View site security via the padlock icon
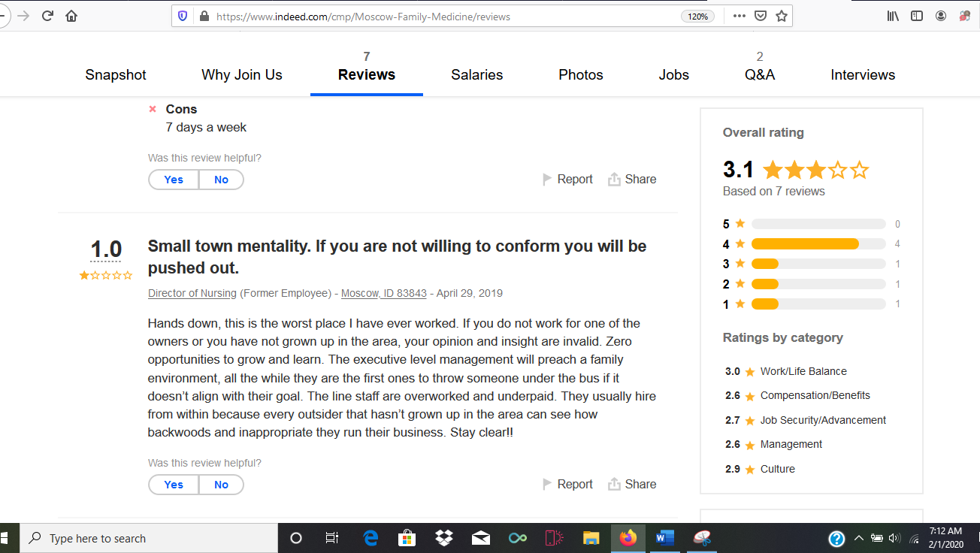Image resolution: width=980 pixels, height=553 pixels. coord(204,16)
